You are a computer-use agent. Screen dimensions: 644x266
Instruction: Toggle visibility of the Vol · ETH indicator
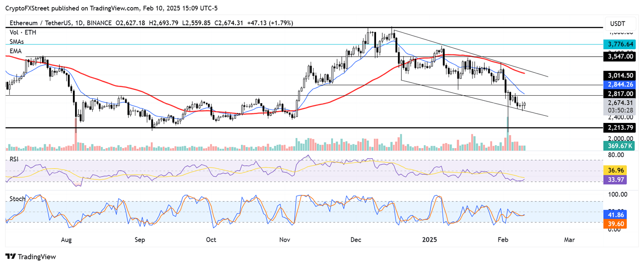(x=22, y=32)
